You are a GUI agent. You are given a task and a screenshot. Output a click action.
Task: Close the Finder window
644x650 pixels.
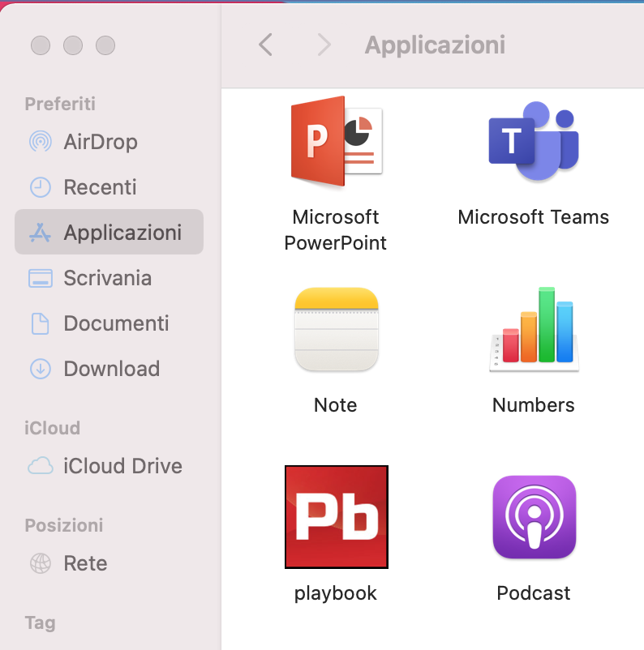point(41,45)
